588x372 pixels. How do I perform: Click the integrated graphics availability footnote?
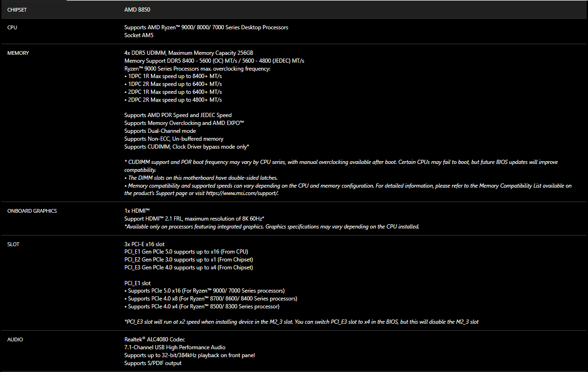272,227
